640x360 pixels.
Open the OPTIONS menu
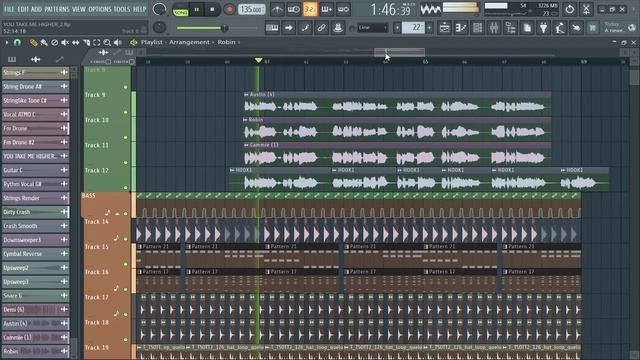[100, 9]
